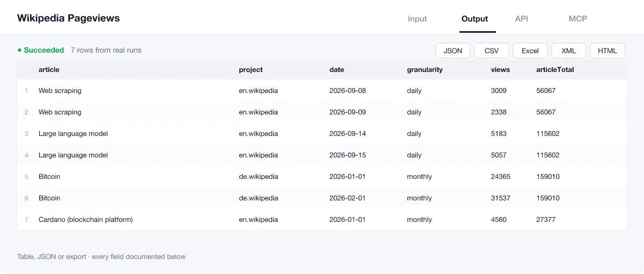Viewport: 644px width, 274px height.
Task: Click the views value 2338
Action: [x=499, y=112]
